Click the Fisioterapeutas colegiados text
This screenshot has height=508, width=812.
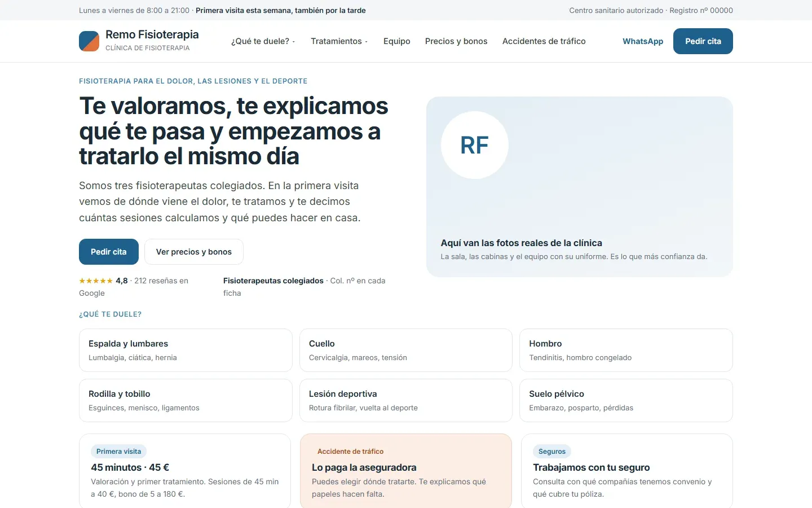click(273, 281)
